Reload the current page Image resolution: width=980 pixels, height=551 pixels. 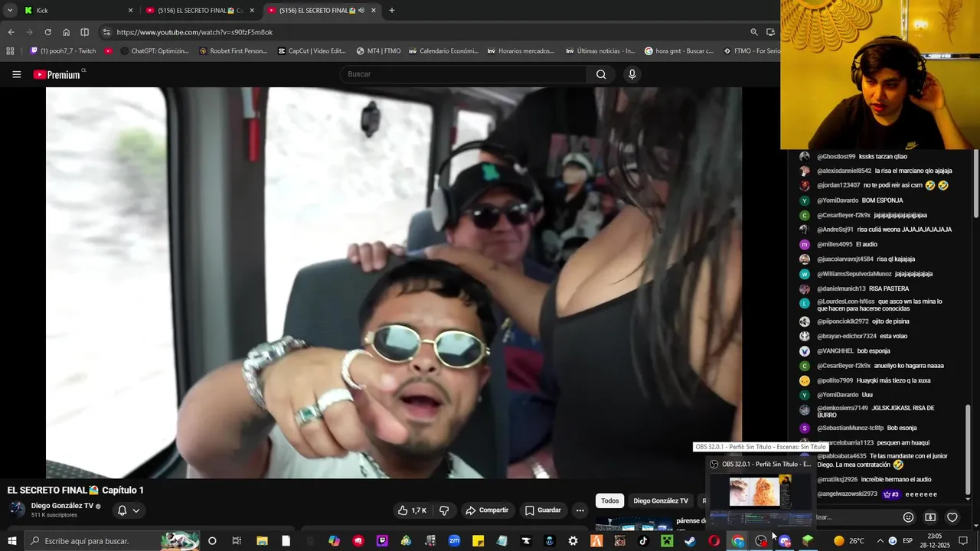click(47, 32)
